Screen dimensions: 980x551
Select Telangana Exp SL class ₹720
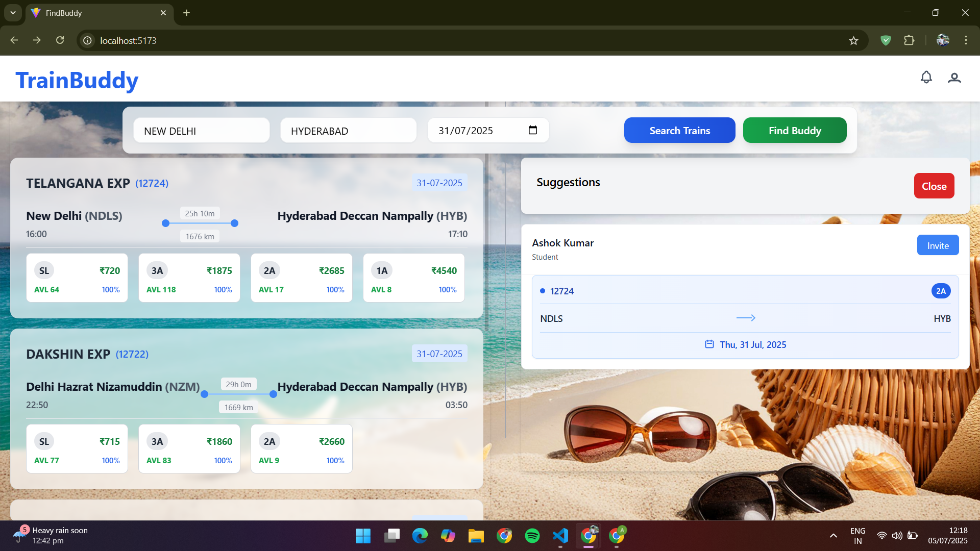[x=77, y=278]
